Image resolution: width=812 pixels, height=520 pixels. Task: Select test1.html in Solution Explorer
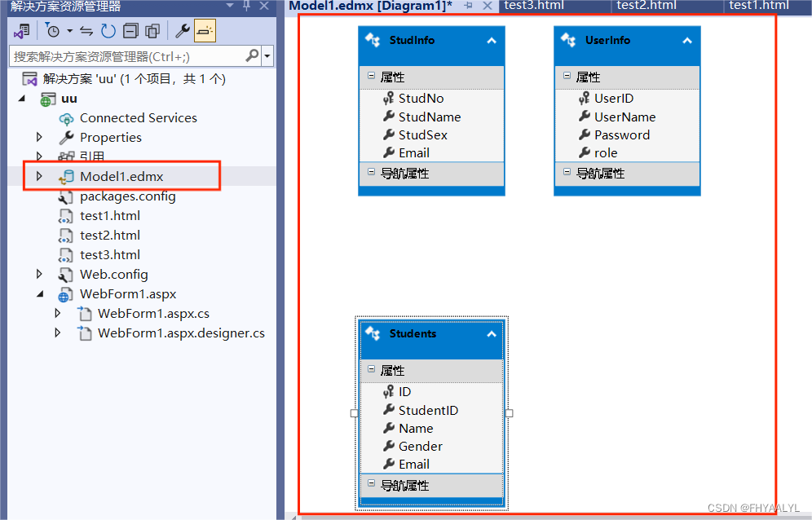pyautogui.click(x=110, y=215)
